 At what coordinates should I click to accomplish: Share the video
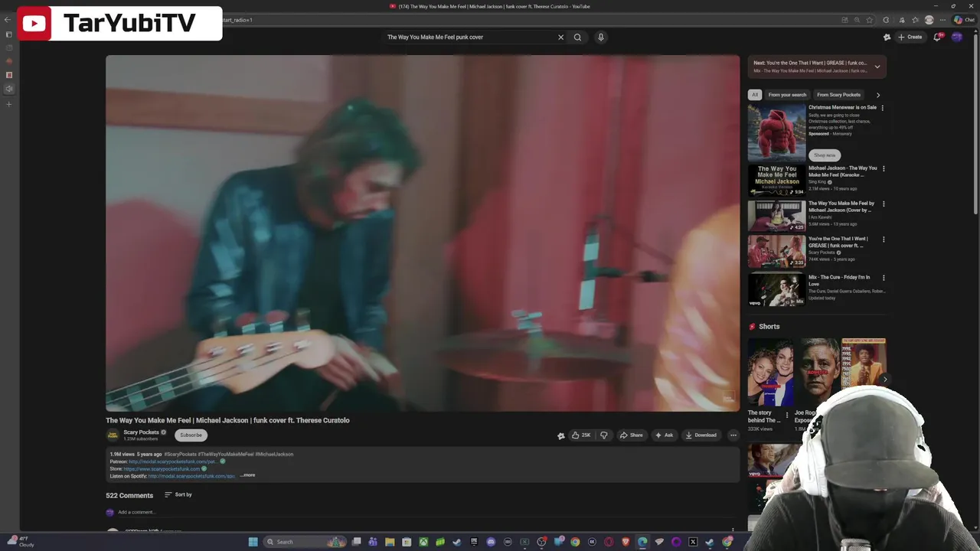click(632, 435)
